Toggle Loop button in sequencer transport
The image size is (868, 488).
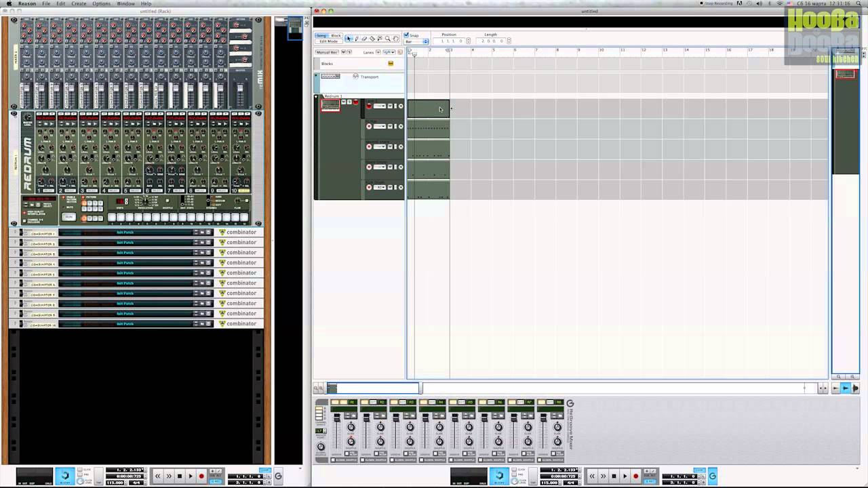pos(699,470)
